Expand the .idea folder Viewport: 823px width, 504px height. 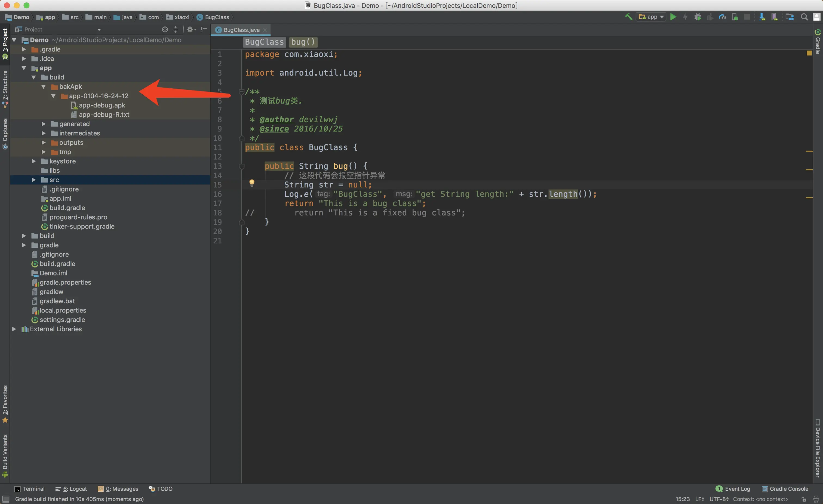(x=24, y=59)
